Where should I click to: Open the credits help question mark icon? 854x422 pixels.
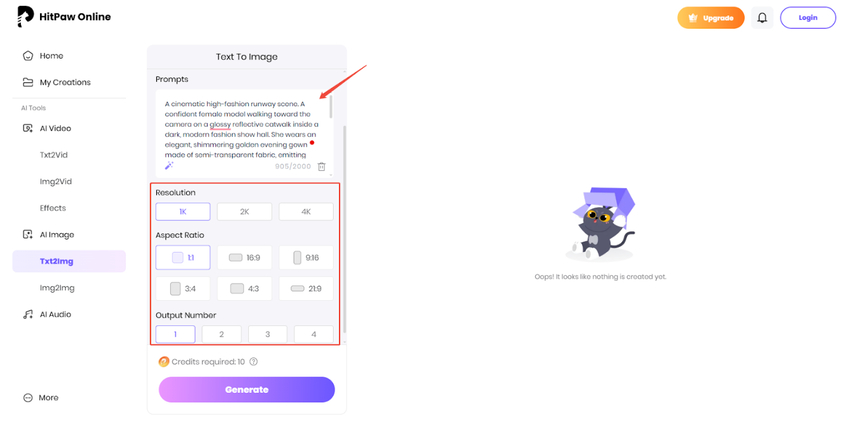click(x=253, y=362)
